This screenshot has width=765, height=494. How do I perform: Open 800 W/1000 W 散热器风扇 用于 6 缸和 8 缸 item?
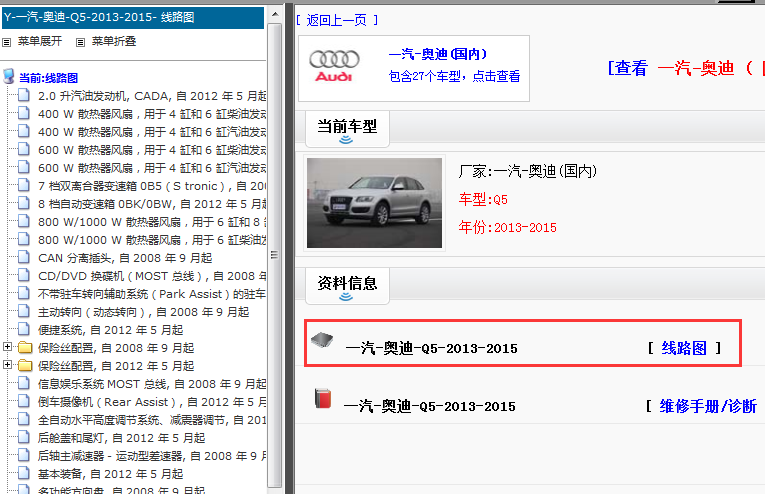[152, 222]
